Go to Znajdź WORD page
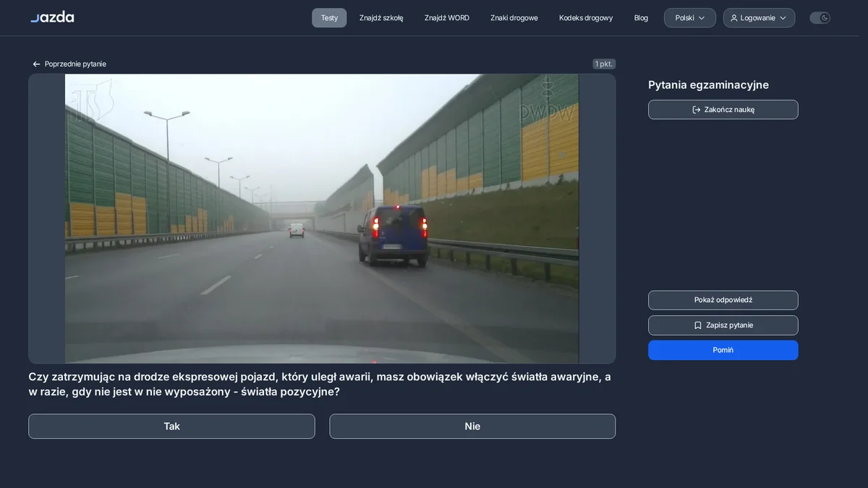 [x=447, y=18]
